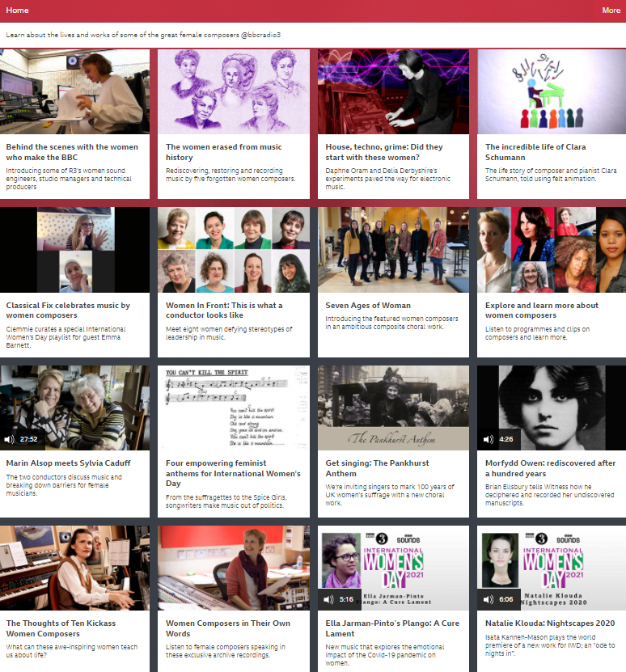The height and width of the screenshot is (672, 626).
Task: Select 'You Can't Kill the Spirit' sheet music image
Action: pyautogui.click(x=234, y=408)
